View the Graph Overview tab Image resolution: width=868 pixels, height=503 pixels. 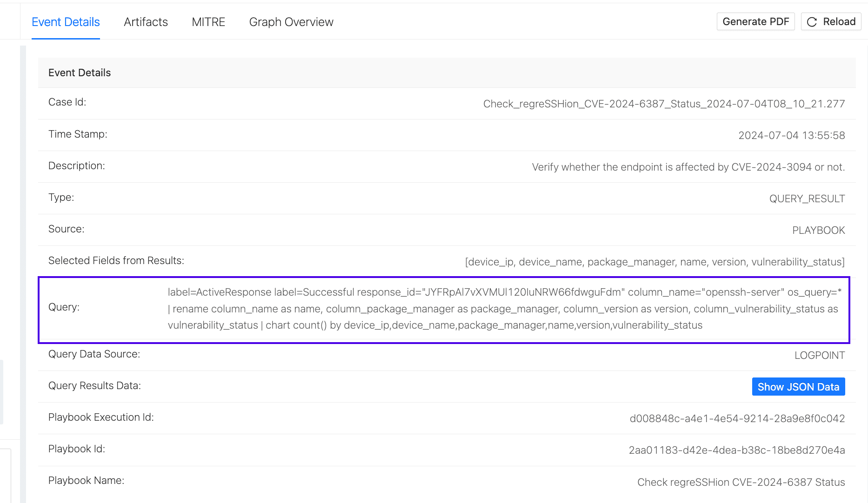tap(291, 22)
